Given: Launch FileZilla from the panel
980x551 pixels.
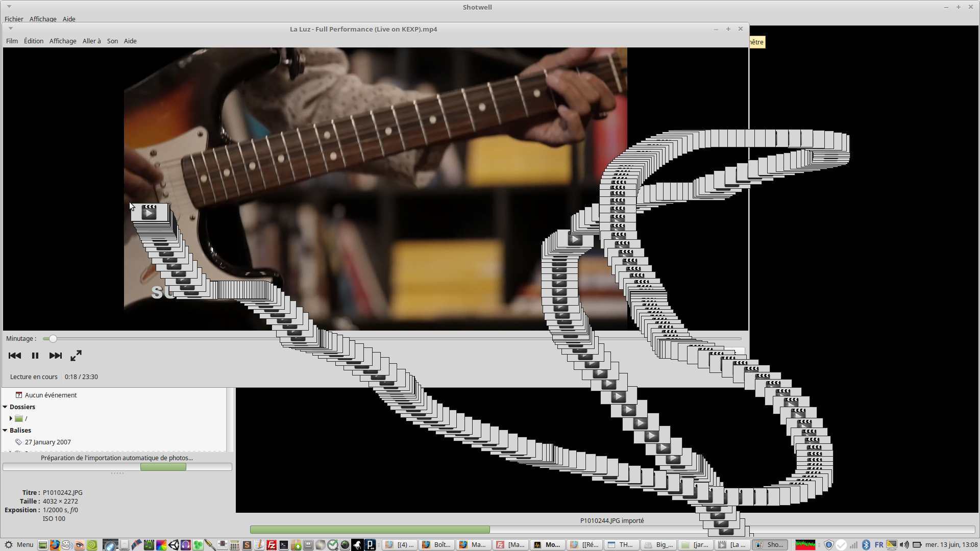Looking at the screenshot, I should [272, 545].
